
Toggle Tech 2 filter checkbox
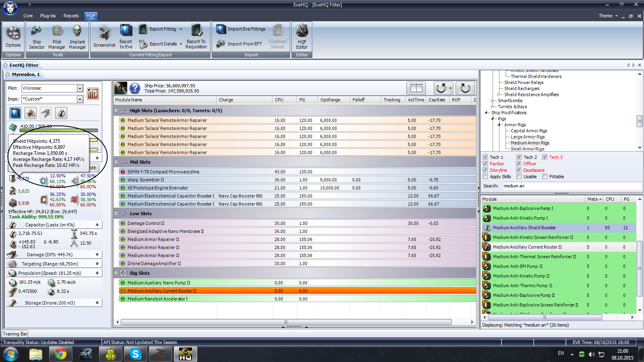[x=519, y=157]
